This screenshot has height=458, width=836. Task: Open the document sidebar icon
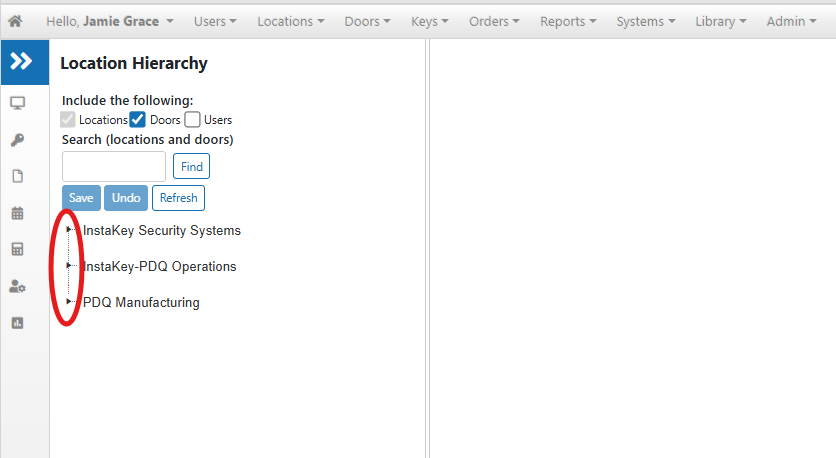click(x=18, y=176)
